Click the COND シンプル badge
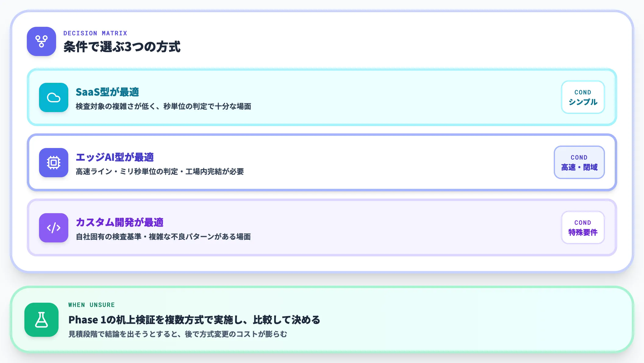 [583, 97]
